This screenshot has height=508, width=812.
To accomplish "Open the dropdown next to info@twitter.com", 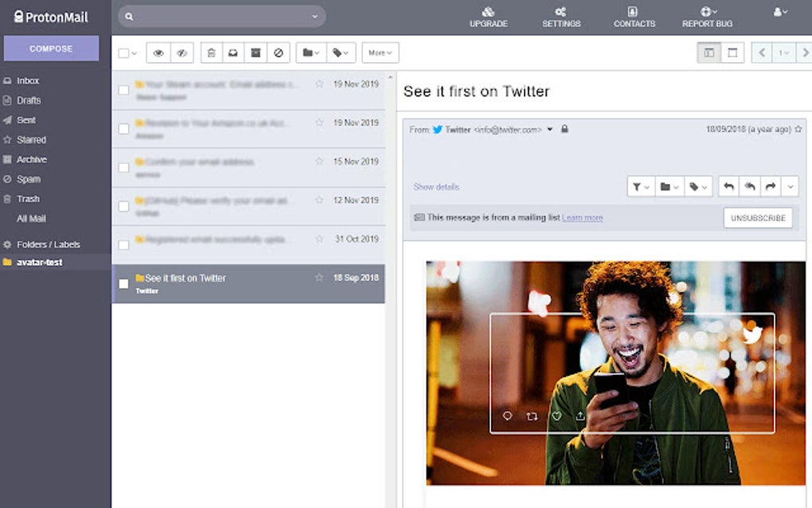I will tap(549, 129).
